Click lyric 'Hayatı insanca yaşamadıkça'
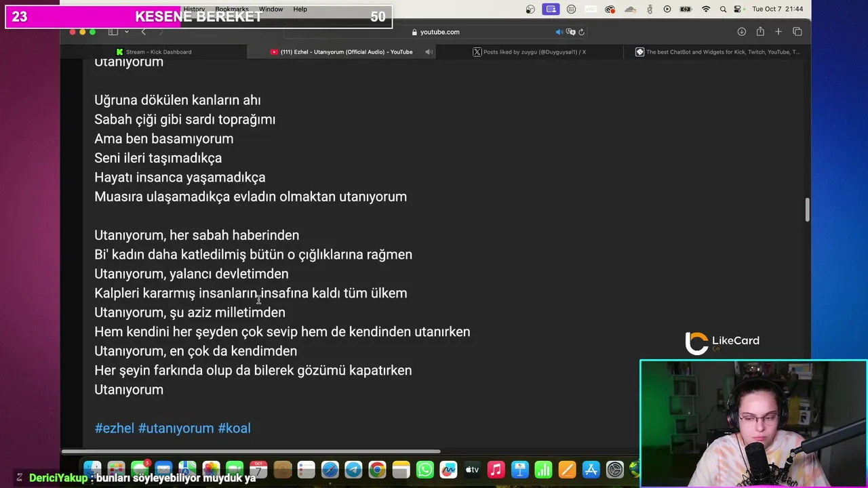Image resolution: width=868 pixels, height=488 pixels. (x=180, y=178)
